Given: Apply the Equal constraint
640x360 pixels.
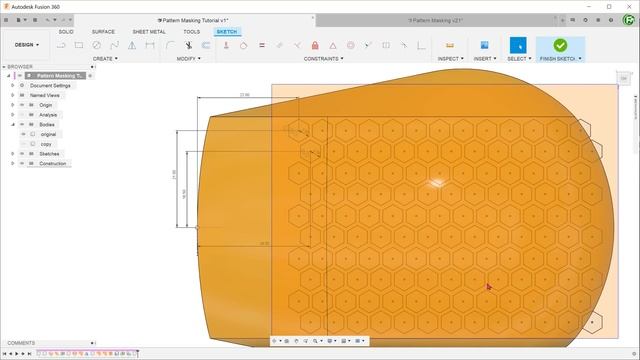Looking at the screenshot, I should [x=262, y=45].
